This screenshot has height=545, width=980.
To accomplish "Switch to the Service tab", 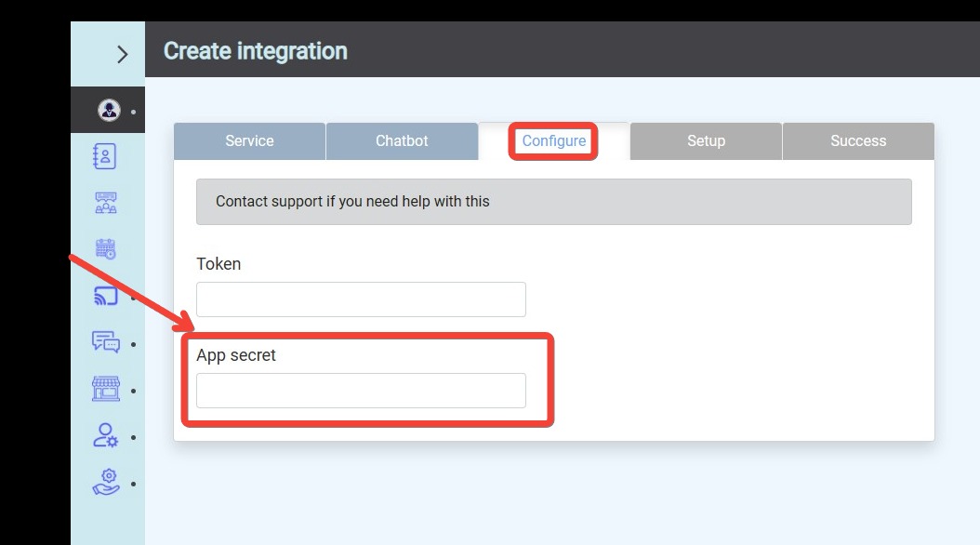I will 249,141.
